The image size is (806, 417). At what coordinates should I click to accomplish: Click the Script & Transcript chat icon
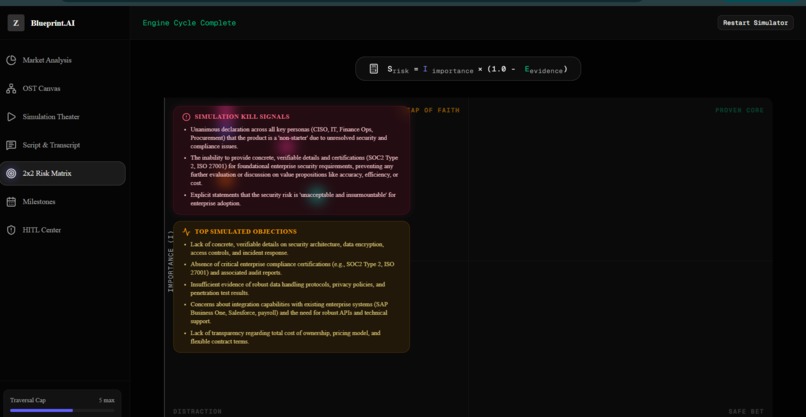11,145
